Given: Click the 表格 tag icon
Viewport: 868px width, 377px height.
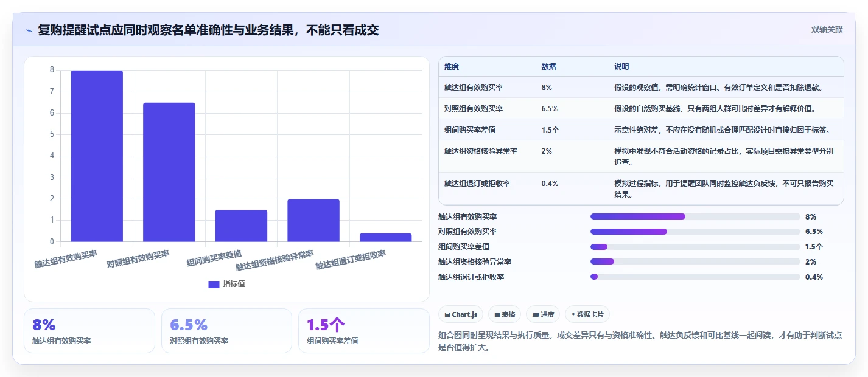Looking at the screenshot, I should coord(497,315).
